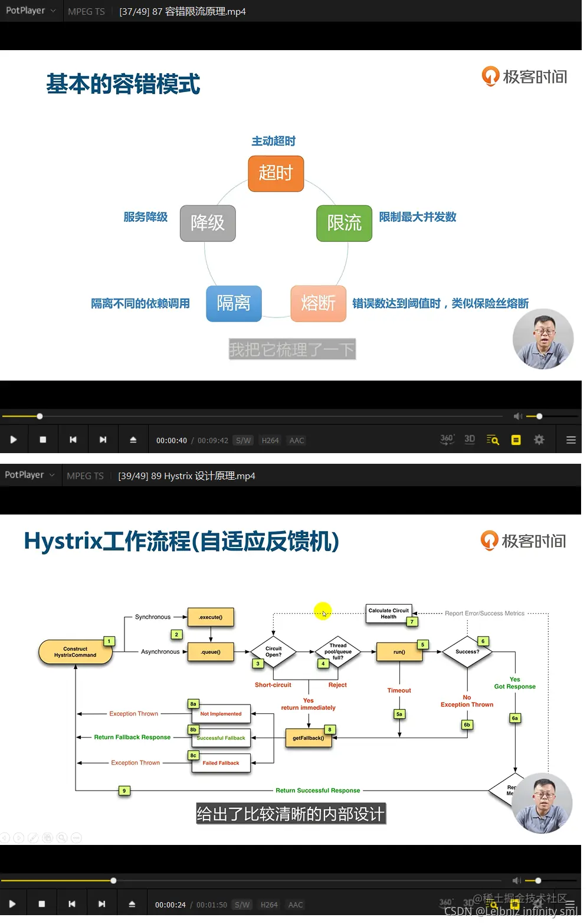
Task: Click AAC audio badge in lower player
Action: [296, 905]
